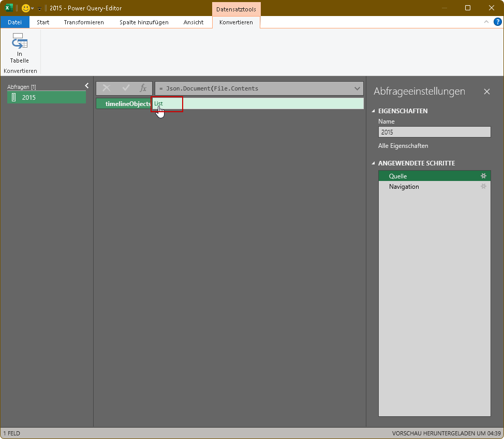
Task: Drill into the List value link
Action: [158, 104]
